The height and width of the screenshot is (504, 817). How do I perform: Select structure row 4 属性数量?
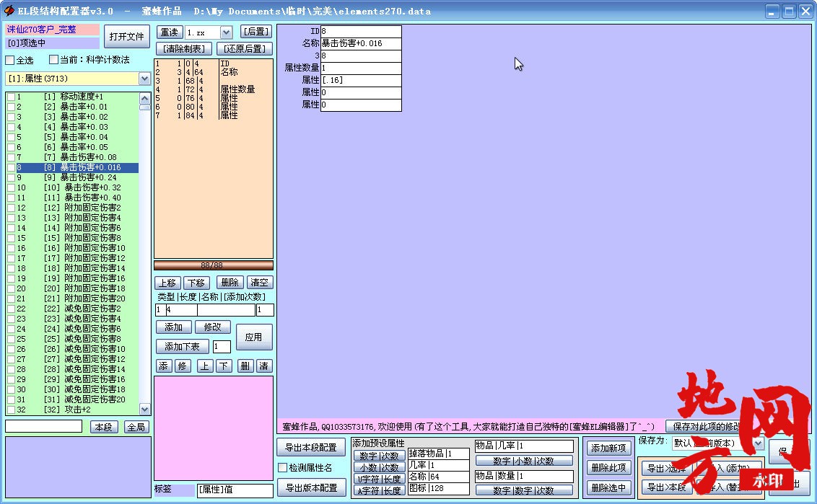point(213,89)
